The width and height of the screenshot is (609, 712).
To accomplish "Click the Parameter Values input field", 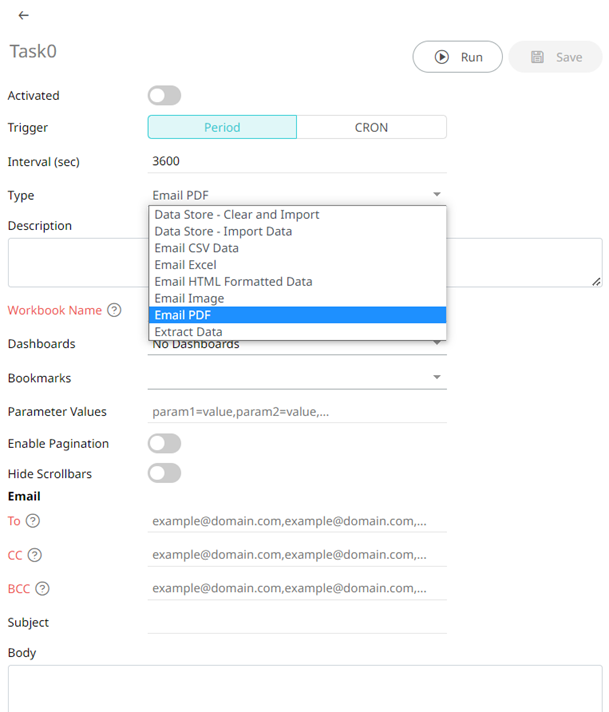I will [296, 412].
